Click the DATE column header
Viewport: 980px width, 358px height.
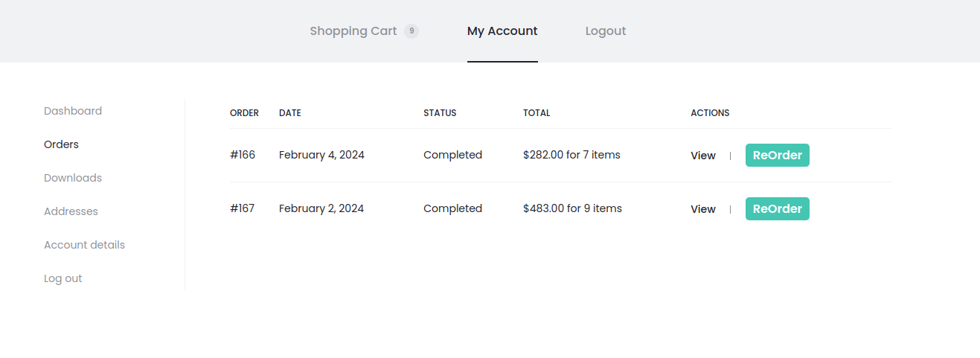[x=290, y=113]
